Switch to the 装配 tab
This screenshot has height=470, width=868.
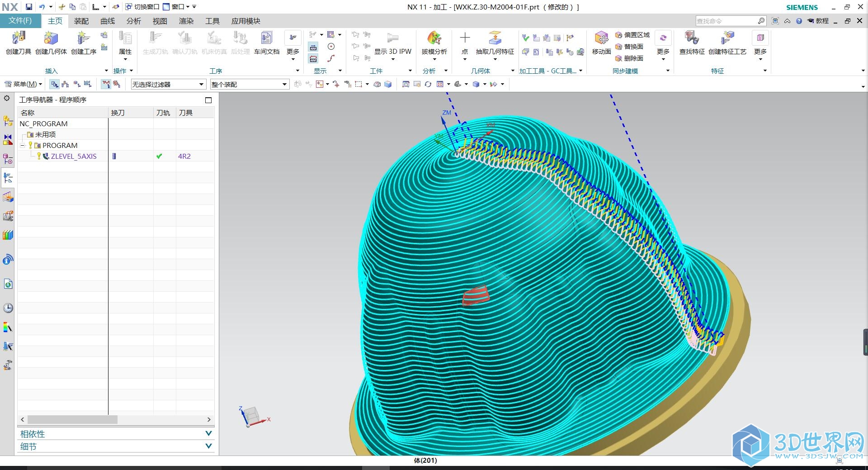click(81, 21)
